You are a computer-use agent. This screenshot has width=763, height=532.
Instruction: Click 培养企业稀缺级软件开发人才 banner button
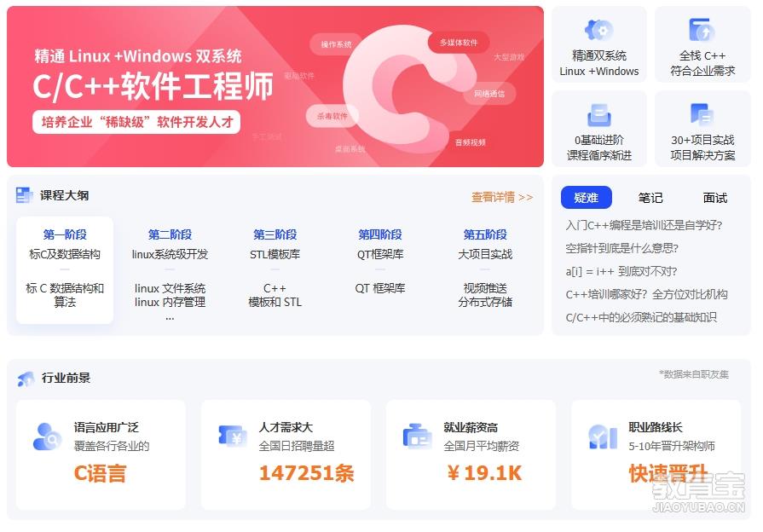136,122
